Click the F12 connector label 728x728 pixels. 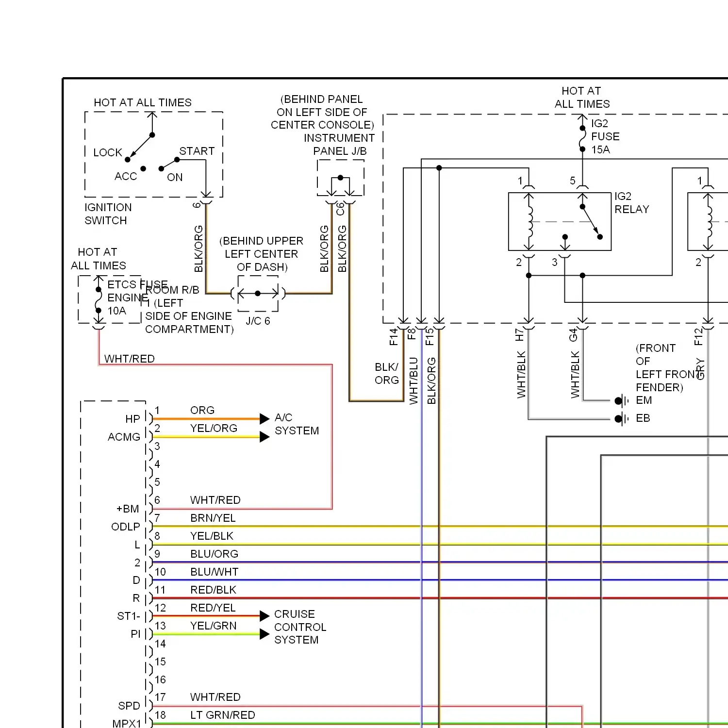coord(698,337)
